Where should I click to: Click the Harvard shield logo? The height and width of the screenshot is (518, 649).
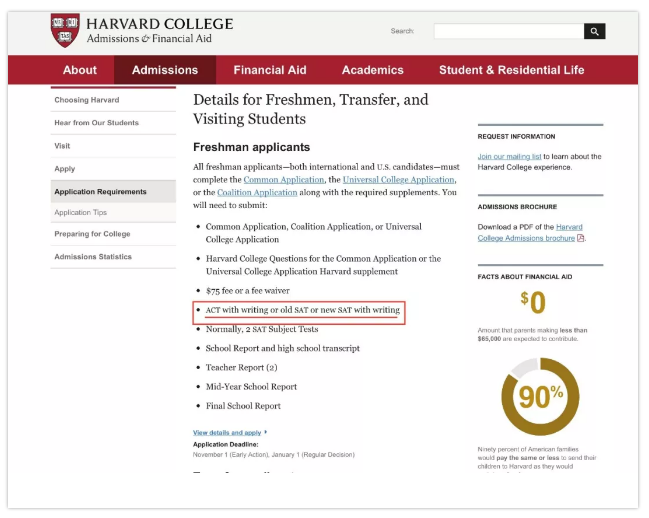coord(65,30)
